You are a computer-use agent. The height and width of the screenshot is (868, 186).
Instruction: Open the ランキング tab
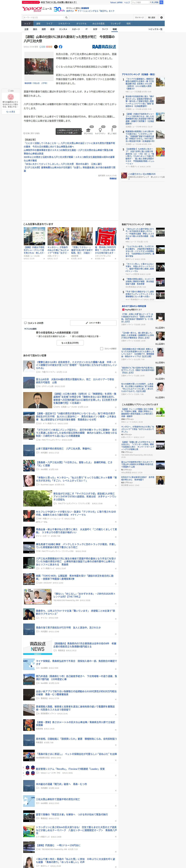click(115, 24)
